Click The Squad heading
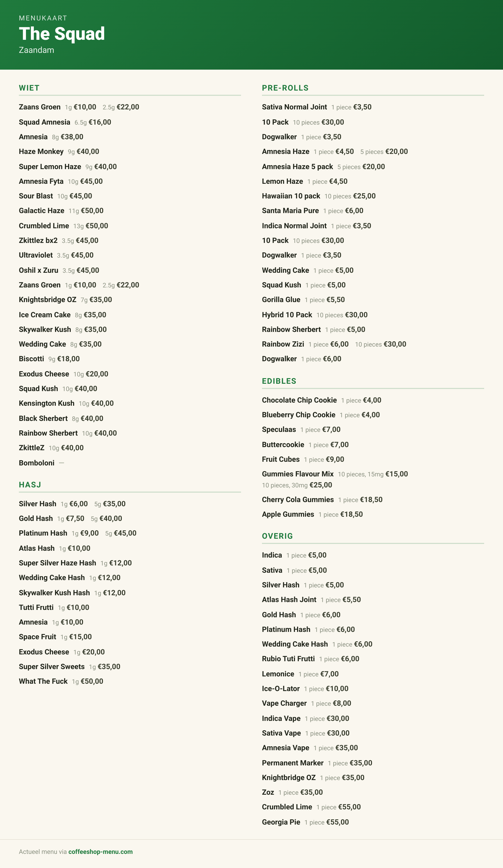Viewport: 503px width, 868px height. tap(62, 34)
